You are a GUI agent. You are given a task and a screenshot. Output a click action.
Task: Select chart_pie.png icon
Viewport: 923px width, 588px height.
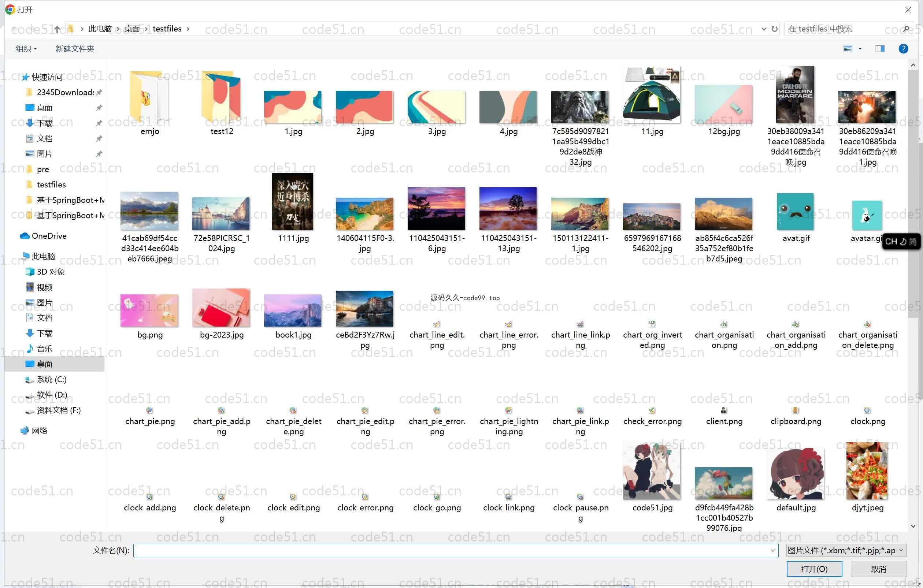[149, 410]
